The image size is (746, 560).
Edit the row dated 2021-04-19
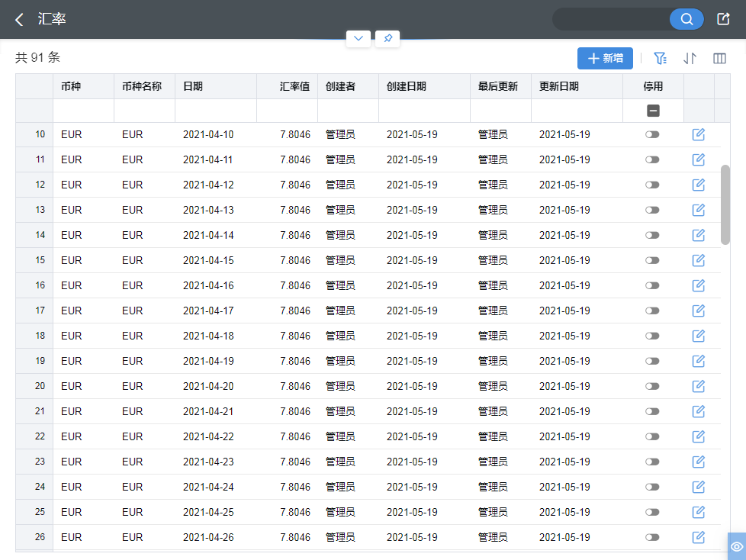(x=699, y=361)
